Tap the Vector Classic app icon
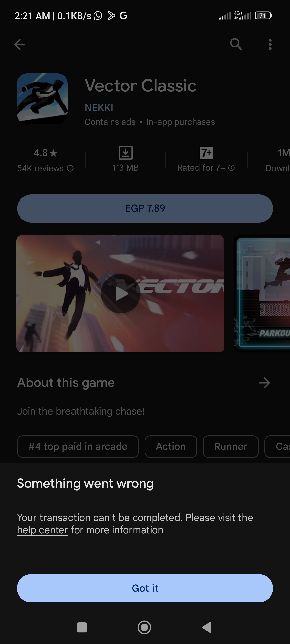The width and height of the screenshot is (290, 644). 42,99
